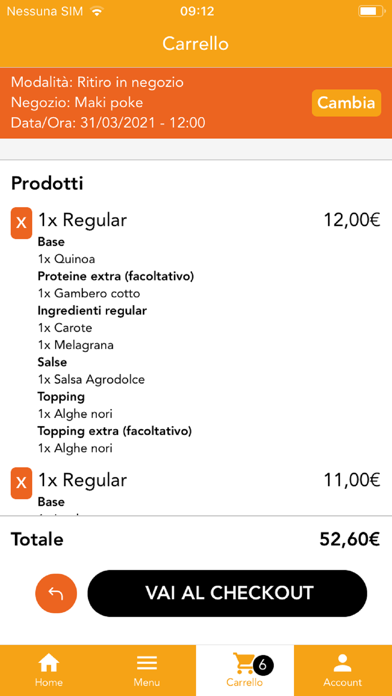Switch to the Account tab label
The image size is (392, 696).
343,683
